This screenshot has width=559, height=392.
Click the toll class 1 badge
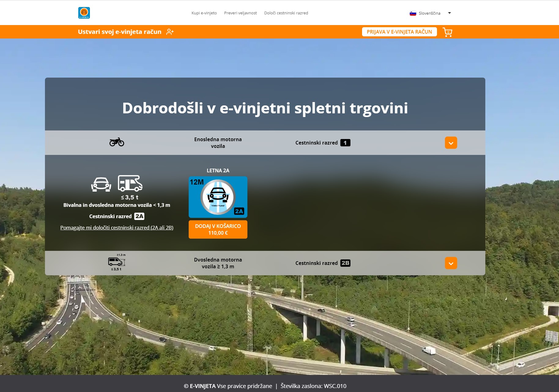coord(346,142)
